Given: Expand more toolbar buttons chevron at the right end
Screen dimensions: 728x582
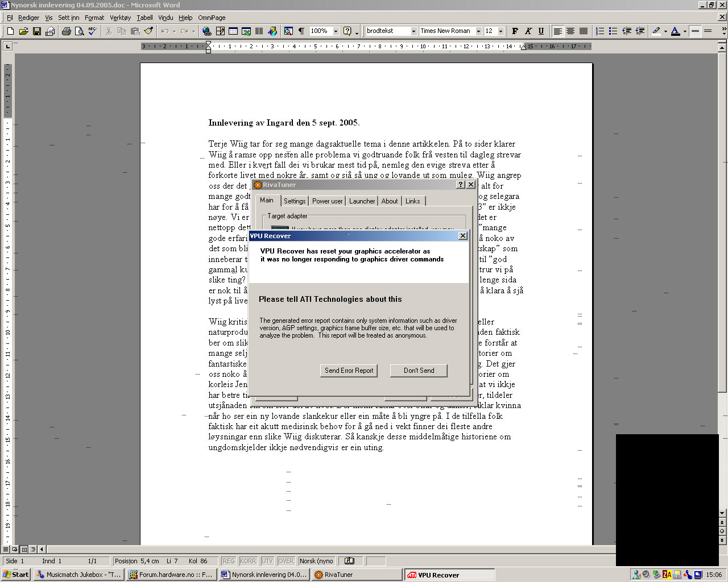Looking at the screenshot, I should (723, 31).
